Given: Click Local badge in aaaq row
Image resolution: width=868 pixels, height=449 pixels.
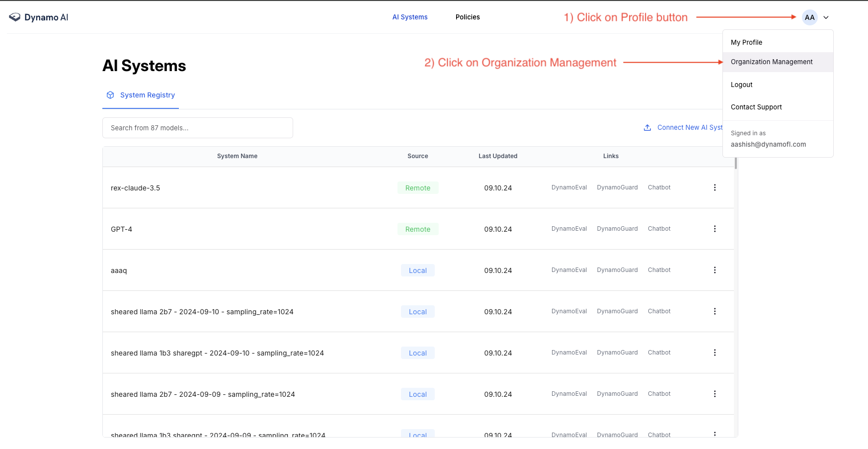Looking at the screenshot, I should coord(418,270).
